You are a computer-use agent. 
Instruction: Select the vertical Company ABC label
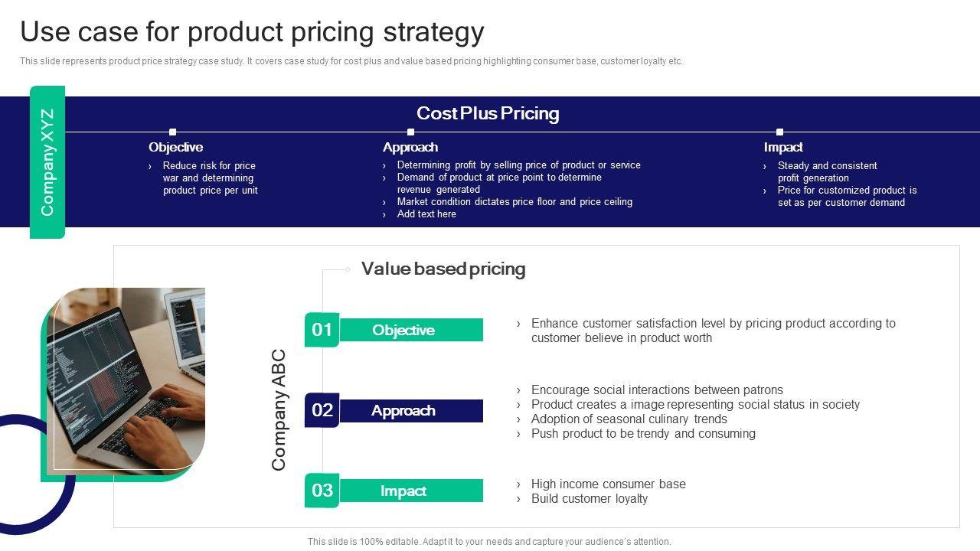point(279,410)
